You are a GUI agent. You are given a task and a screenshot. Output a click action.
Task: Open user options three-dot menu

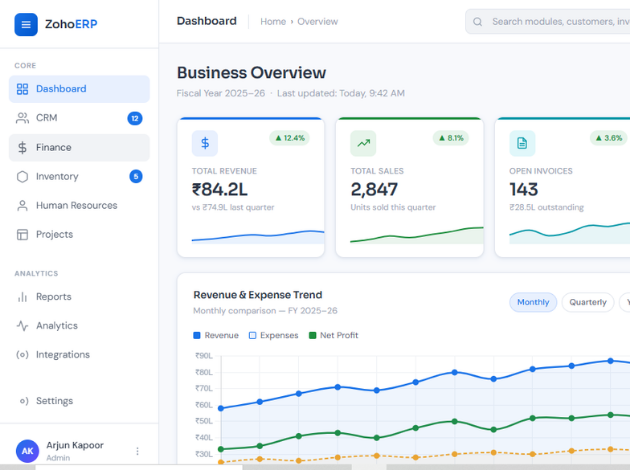point(137,451)
